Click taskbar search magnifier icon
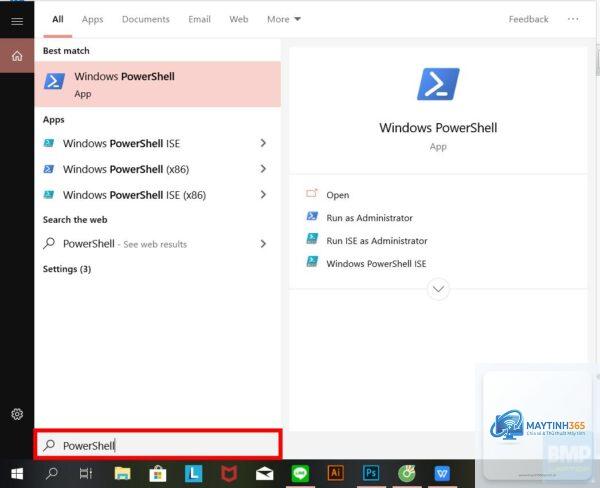 tap(52, 474)
